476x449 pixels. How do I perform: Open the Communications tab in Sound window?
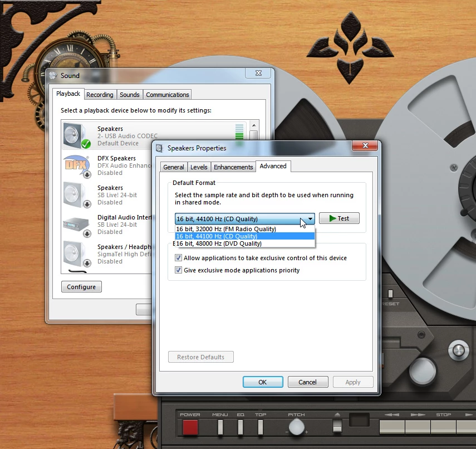coord(167,95)
